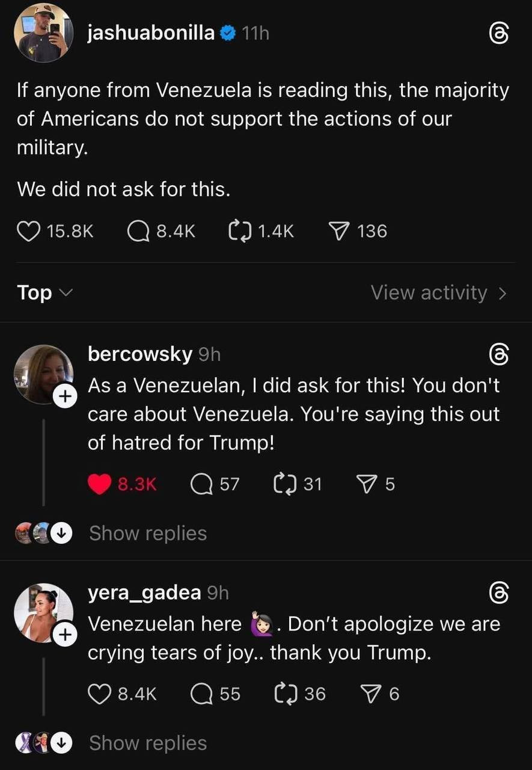Unlike bercowsky's comment with red heart
The image size is (532, 770).
click(100, 484)
